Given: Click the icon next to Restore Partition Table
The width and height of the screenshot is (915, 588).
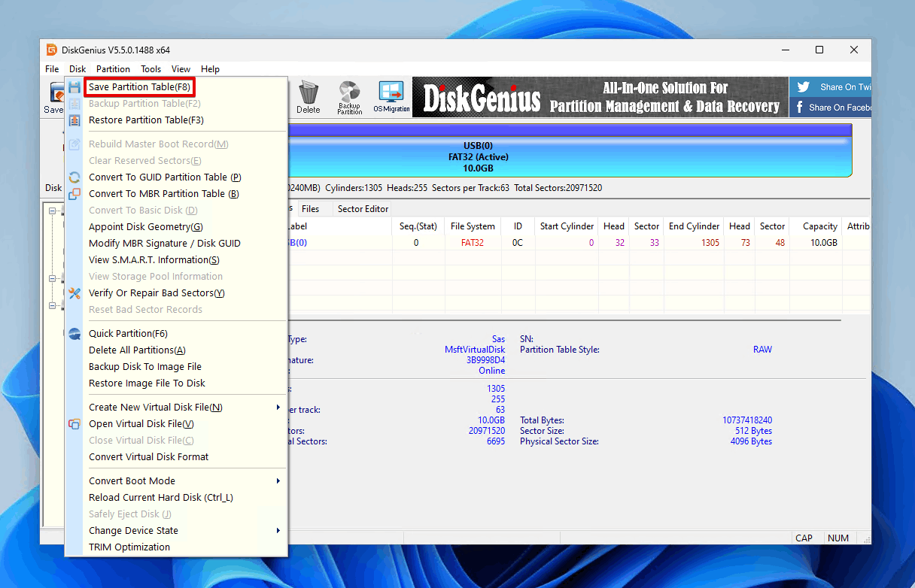Looking at the screenshot, I should [74, 120].
